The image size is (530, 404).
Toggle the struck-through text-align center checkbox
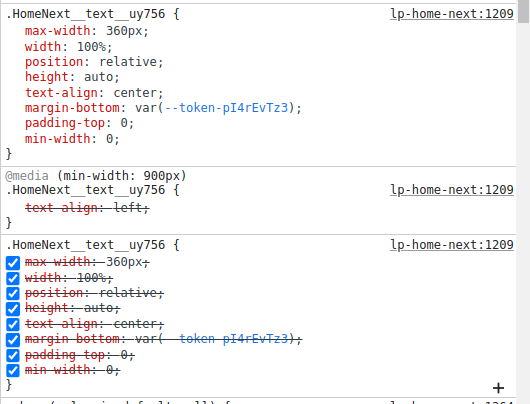[13, 324]
